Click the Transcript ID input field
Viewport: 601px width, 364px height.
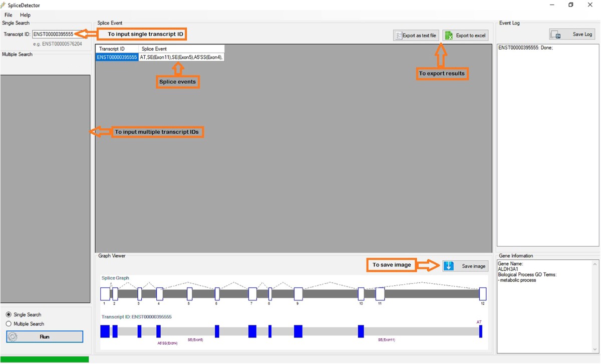pos(53,35)
